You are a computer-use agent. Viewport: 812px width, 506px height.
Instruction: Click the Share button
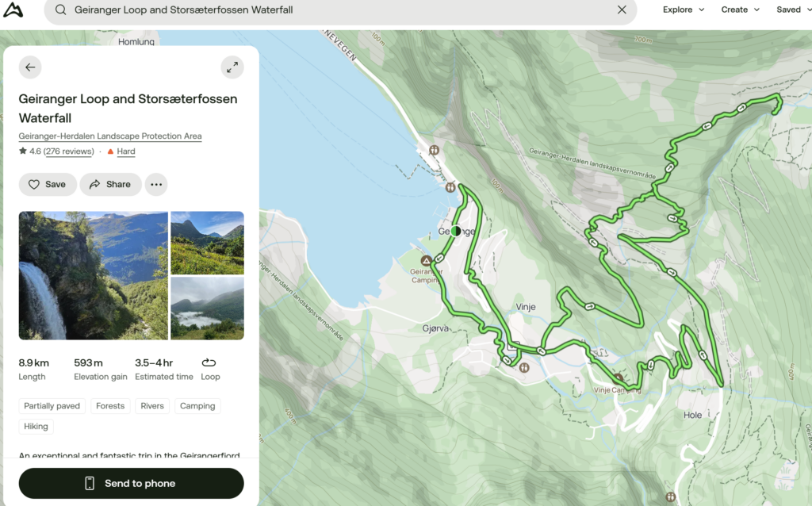click(x=110, y=184)
